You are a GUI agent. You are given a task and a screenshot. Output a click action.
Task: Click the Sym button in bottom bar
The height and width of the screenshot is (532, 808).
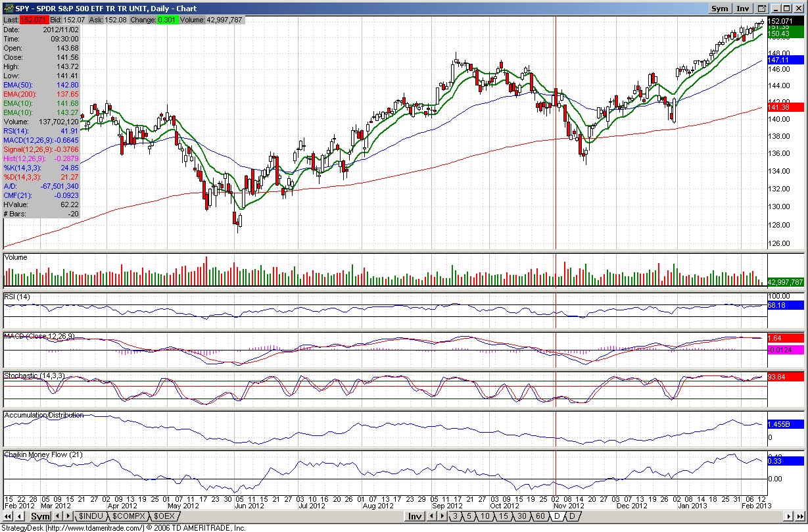[x=41, y=516]
